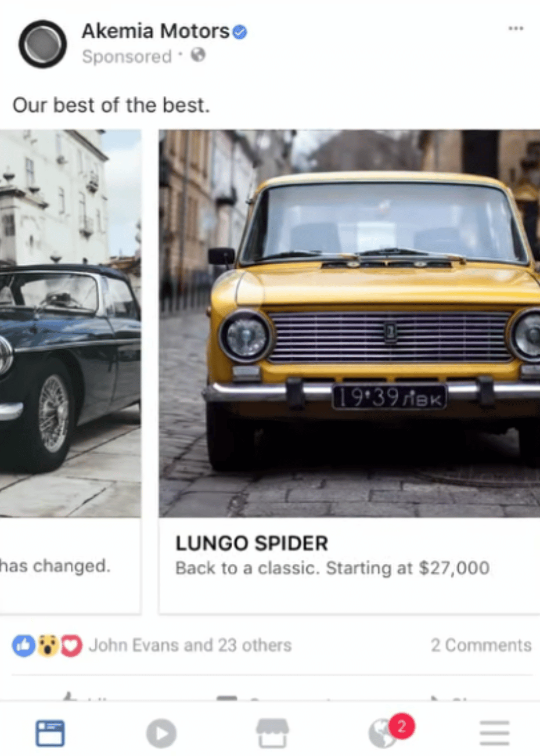Image resolution: width=540 pixels, height=756 pixels.
Task: Open the LUNGO SPIDER card title
Action: pos(252,543)
